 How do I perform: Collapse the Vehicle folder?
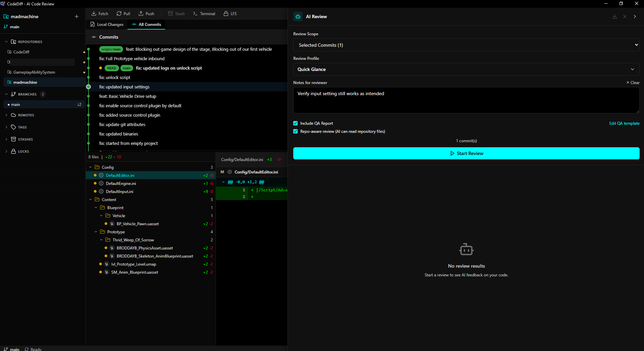[101, 216]
